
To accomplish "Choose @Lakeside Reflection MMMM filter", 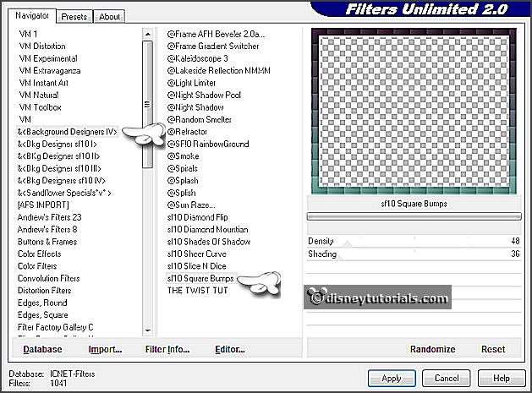I will pos(219,71).
